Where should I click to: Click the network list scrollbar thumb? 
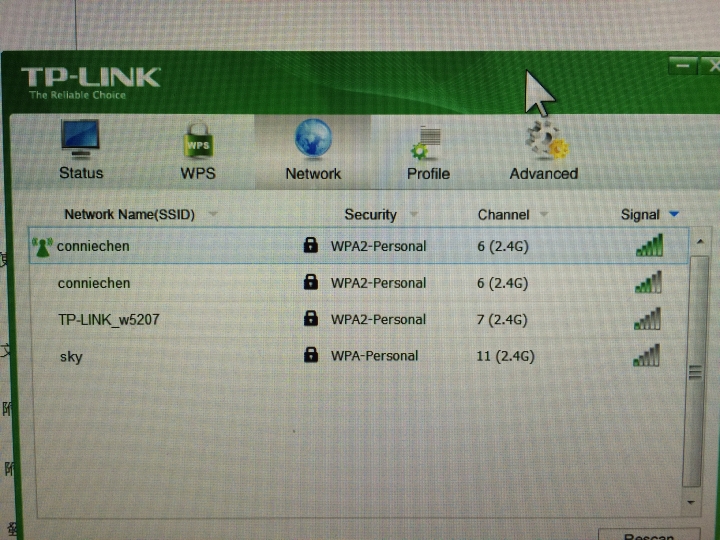point(695,371)
